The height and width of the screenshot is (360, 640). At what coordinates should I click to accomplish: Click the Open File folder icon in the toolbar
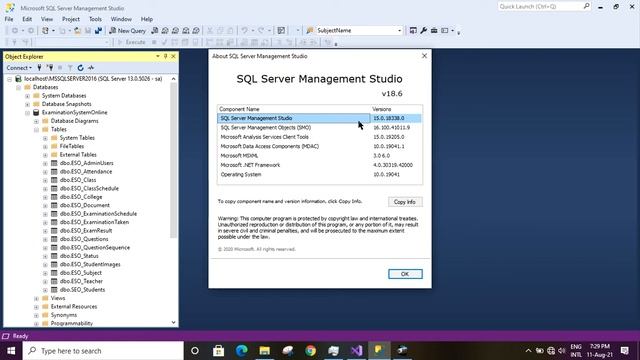78,31
